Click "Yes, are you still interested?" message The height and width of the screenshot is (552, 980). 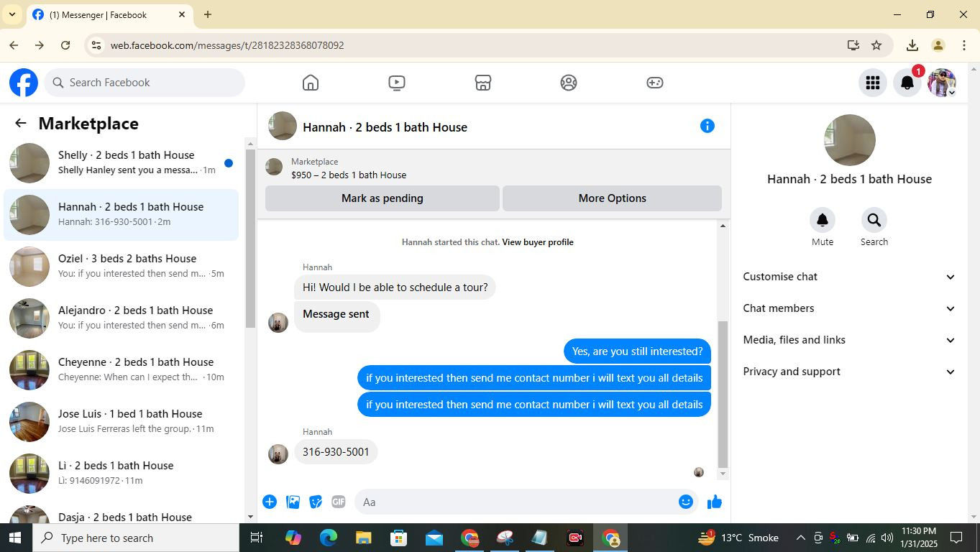click(x=637, y=351)
